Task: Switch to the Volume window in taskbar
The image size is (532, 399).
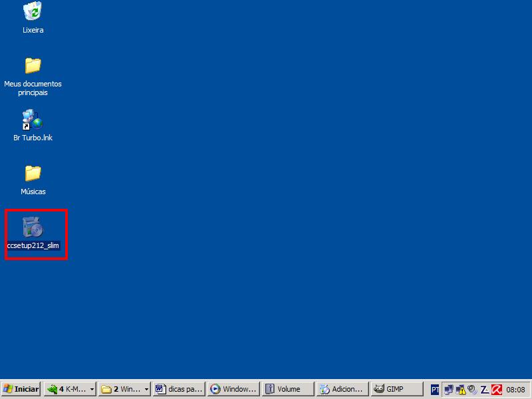Action: 288,389
